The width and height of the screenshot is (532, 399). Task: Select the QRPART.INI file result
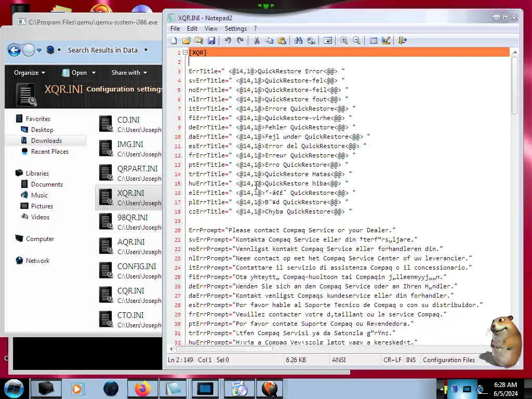click(129, 173)
